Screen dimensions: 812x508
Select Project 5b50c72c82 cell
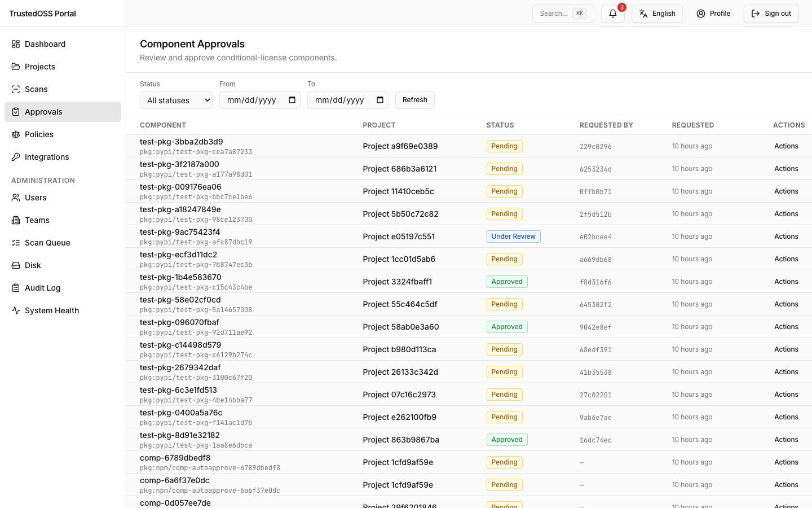point(400,214)
